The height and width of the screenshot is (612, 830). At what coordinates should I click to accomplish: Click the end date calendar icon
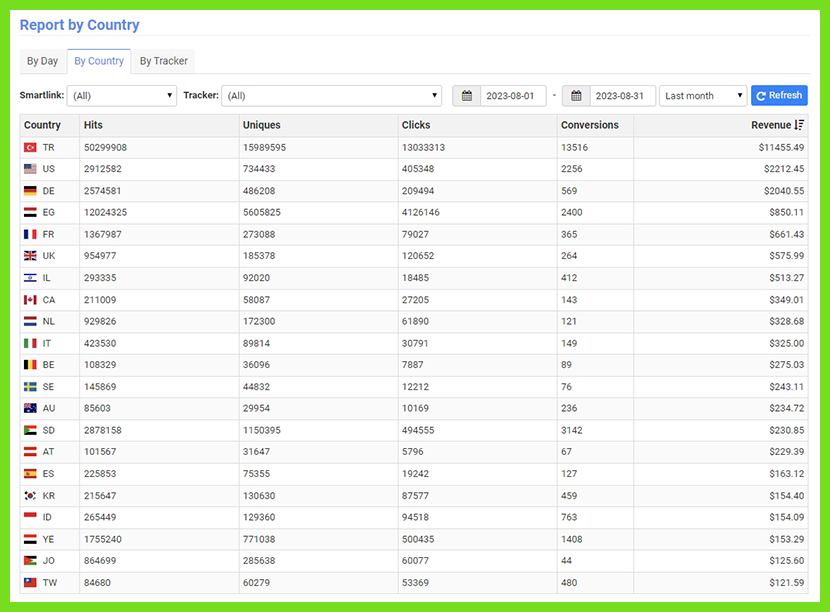coord(576,96)
